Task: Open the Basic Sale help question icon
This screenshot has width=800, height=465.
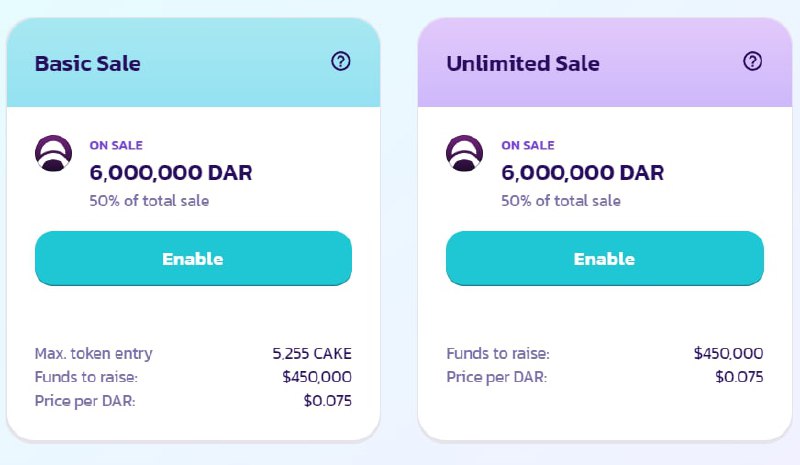Action: [x=341, y=62]
